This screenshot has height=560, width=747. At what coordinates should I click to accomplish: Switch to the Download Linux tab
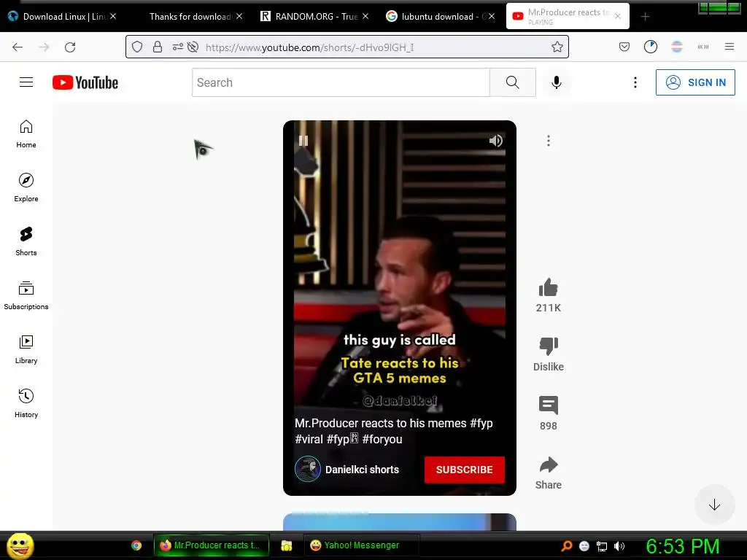pos(62,17)
